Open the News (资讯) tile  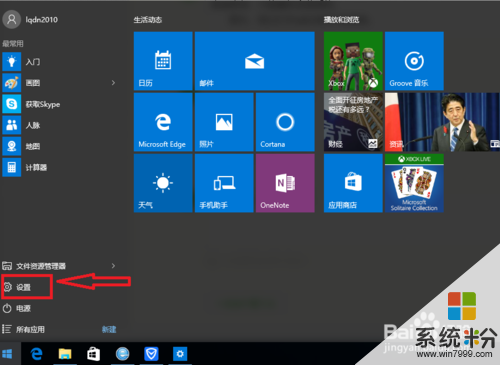click(x=442, y=122)
